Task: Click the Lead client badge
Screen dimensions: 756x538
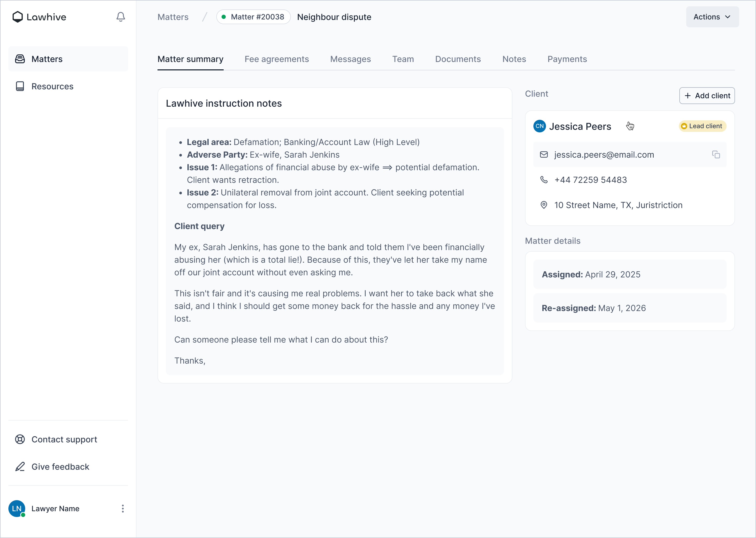Action: point(702,126)
